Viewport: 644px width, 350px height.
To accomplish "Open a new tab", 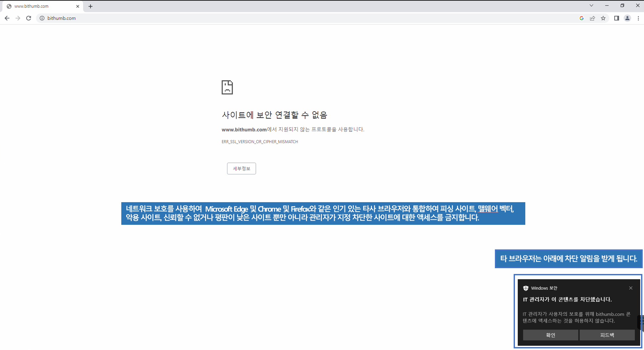I will (91, 6).
